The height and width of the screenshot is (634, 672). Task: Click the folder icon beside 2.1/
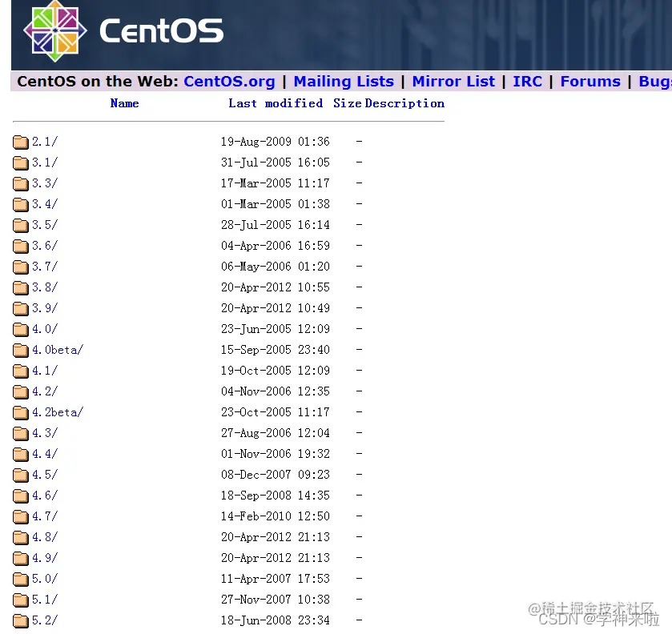pyautogui.click(x=21, y=142)
